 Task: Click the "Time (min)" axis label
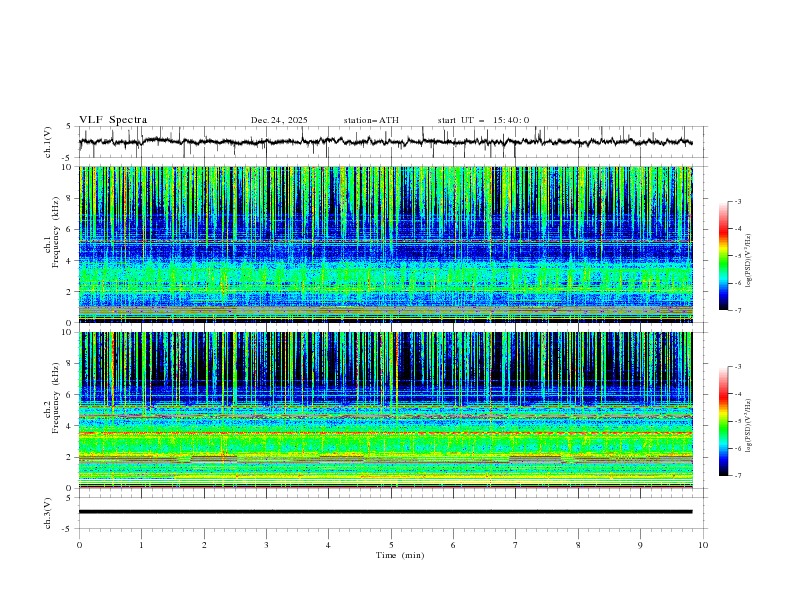coord(398,554)
